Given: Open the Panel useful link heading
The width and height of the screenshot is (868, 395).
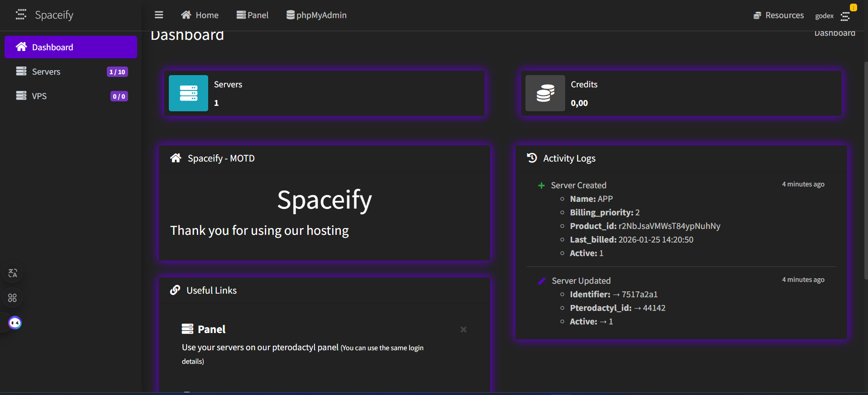Looking at the screenshot, I should (x=211, y=329).
